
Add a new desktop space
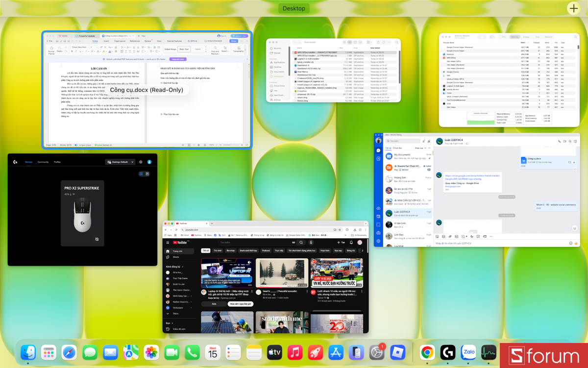tap(573, 8)
